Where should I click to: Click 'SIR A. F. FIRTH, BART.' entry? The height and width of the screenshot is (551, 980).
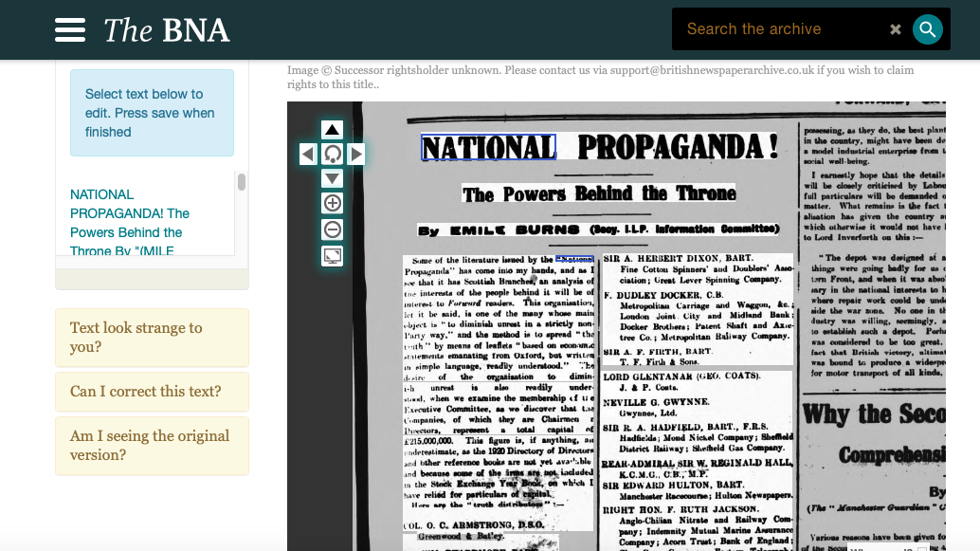click(x=658, y=352)
